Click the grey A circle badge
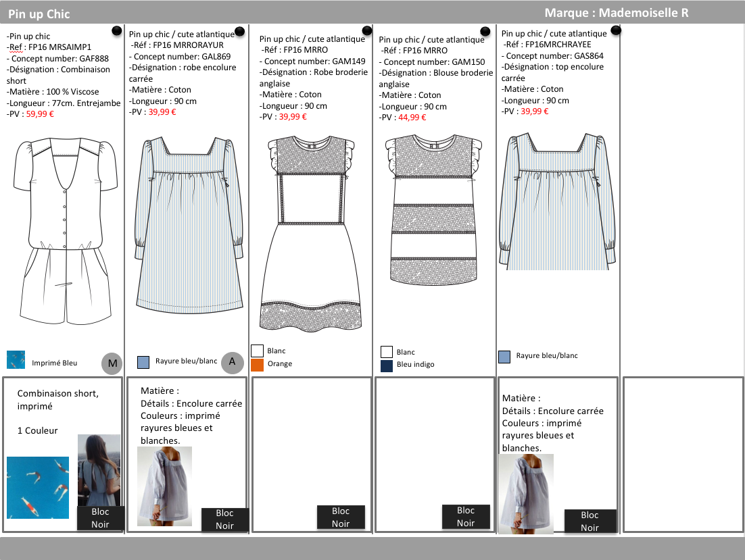This screenshot has height=560, width=745. click(x=233, y=363)
